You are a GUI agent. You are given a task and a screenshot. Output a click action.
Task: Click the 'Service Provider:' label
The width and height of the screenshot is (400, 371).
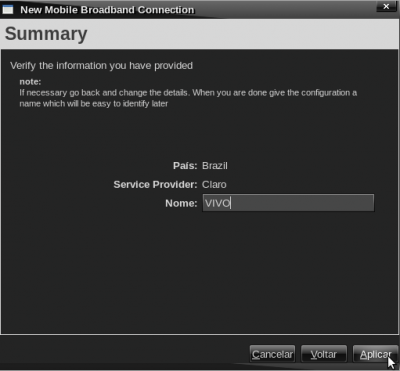point(155,185)
